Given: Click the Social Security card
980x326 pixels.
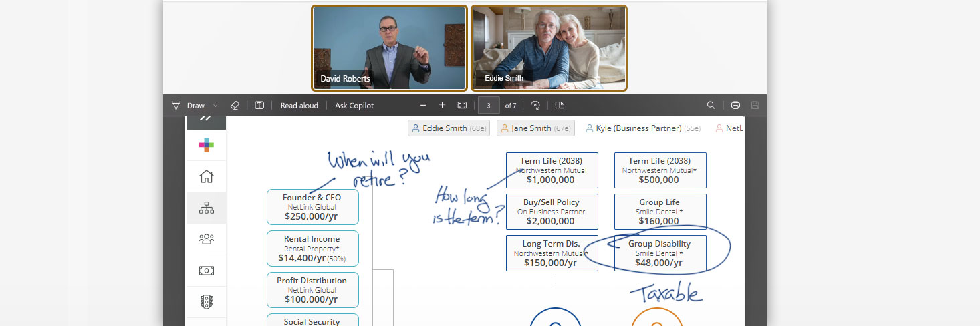Looking at the screenshot, I should pyautogui.click(x=313, y=320).
